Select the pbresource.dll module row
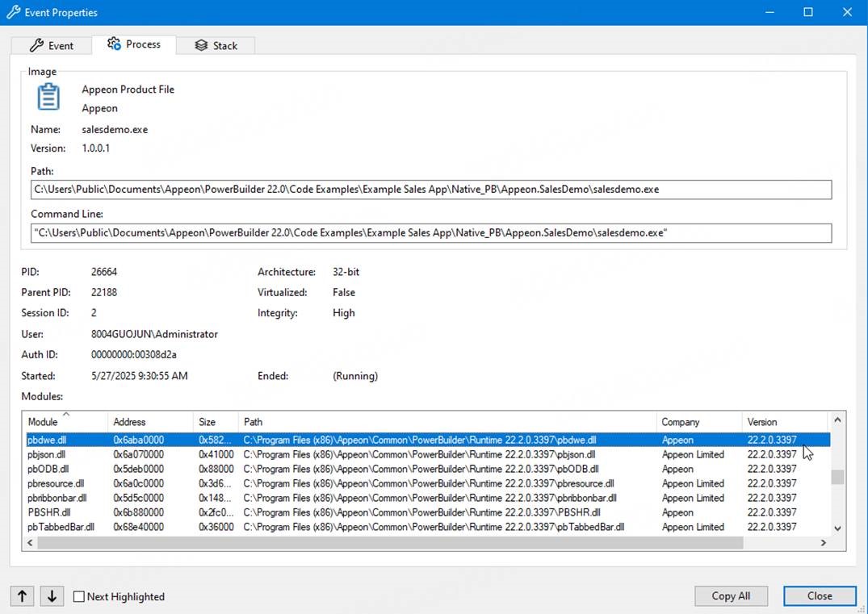The height and width of the screenshot is (614, 868). [x=427, y=483]
